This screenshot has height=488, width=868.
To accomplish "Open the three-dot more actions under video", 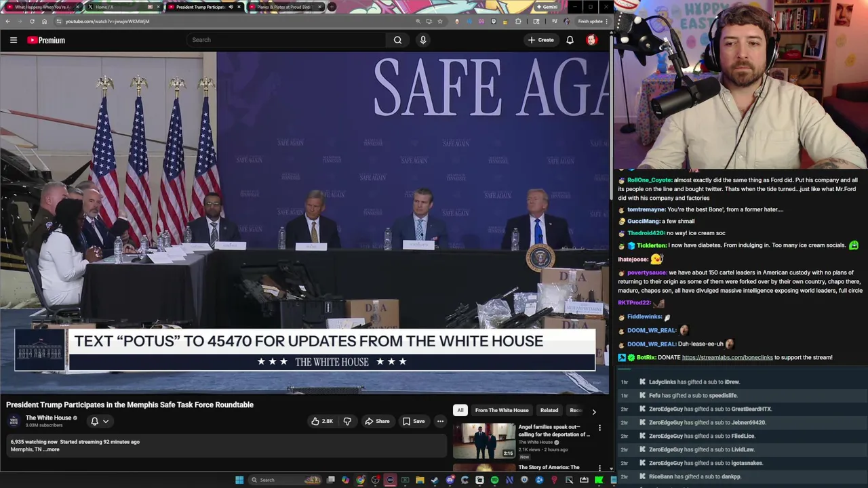I will [x=440, y=421].
